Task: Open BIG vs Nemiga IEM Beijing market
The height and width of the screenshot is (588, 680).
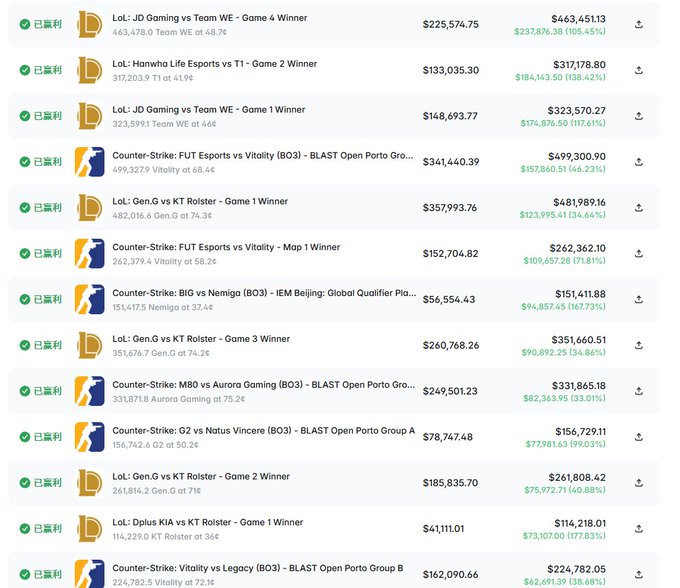Action: click(264, 293)
